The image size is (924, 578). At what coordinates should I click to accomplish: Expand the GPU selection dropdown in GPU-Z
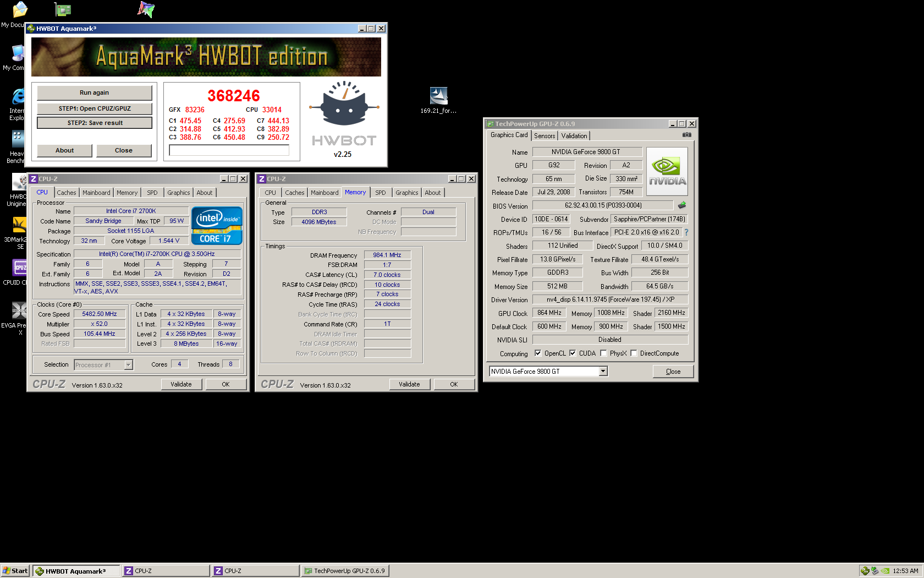(603, 372)
